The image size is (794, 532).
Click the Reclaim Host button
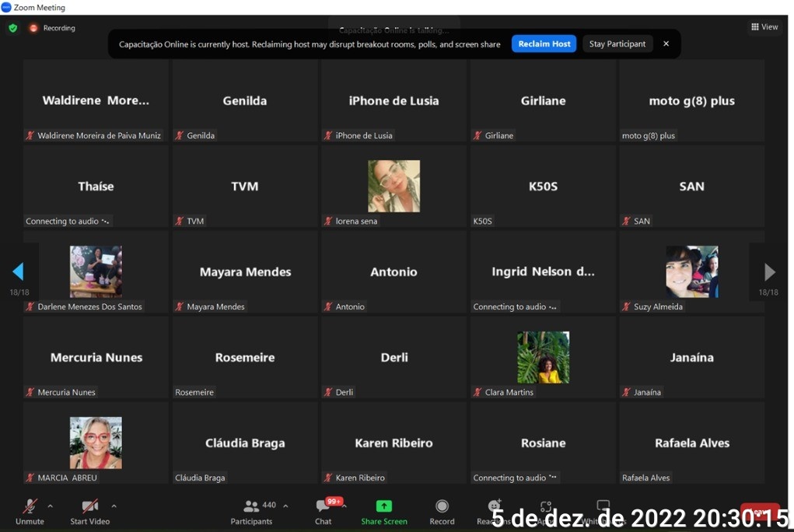544,44
